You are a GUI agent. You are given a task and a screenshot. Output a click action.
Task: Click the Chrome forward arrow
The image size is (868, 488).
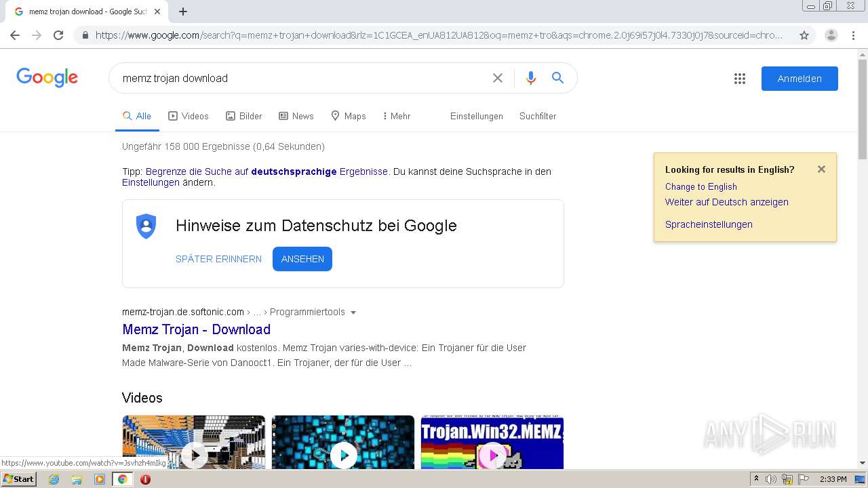pos(37,35)
